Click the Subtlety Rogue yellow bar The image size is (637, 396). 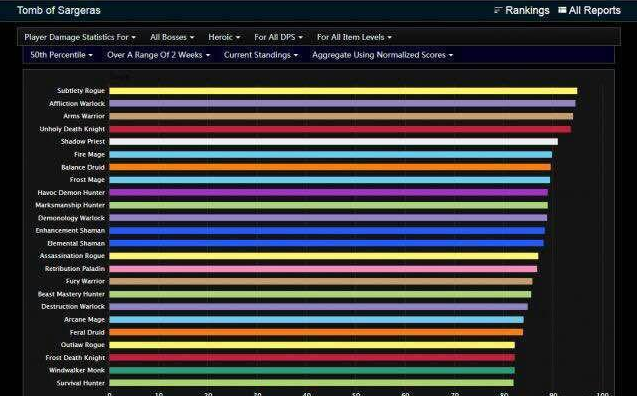[343, 91]
